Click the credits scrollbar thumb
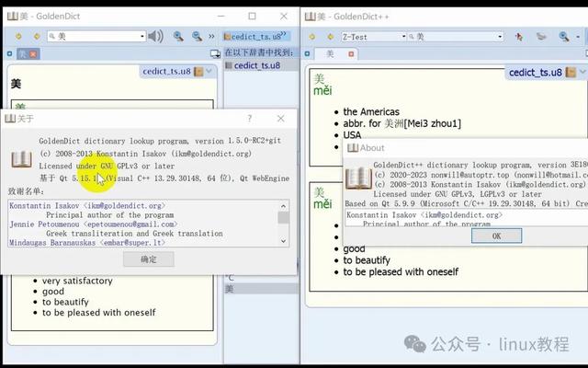588x368 pixels. [x=284, y=218]
